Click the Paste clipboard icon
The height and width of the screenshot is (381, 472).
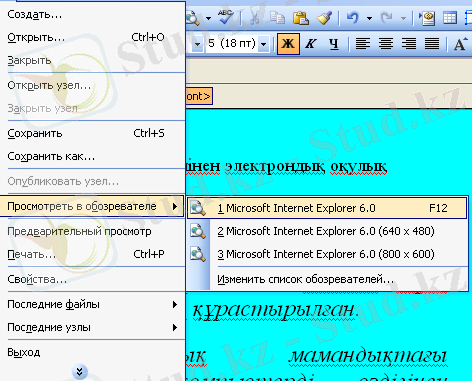point(301,17)
